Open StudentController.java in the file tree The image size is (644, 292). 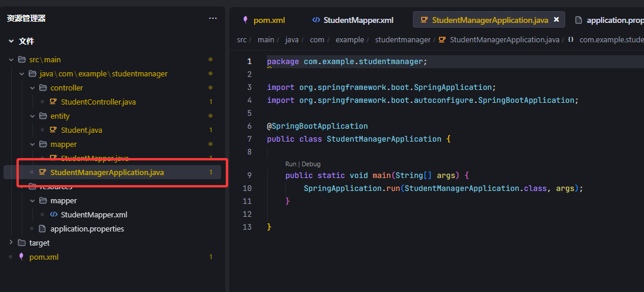coord(98,102)
